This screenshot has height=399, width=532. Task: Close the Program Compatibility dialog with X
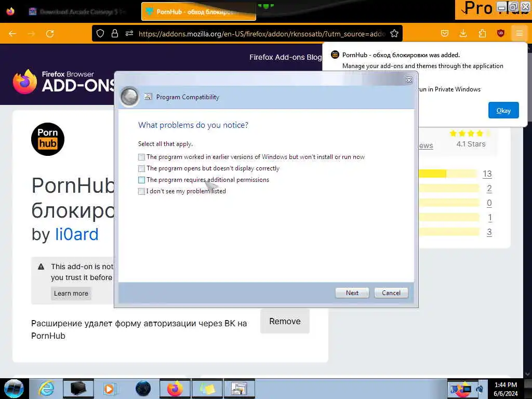[409, 80]
